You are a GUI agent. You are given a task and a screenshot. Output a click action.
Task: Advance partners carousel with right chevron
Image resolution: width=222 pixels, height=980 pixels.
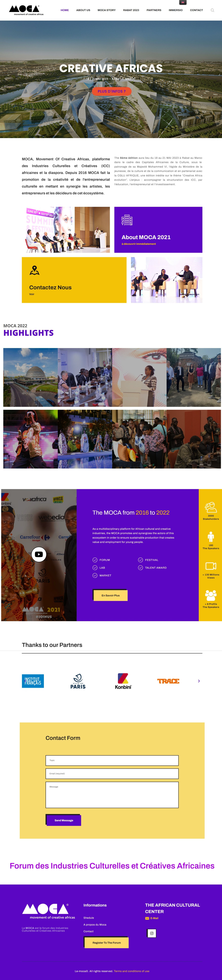point(199,681)
